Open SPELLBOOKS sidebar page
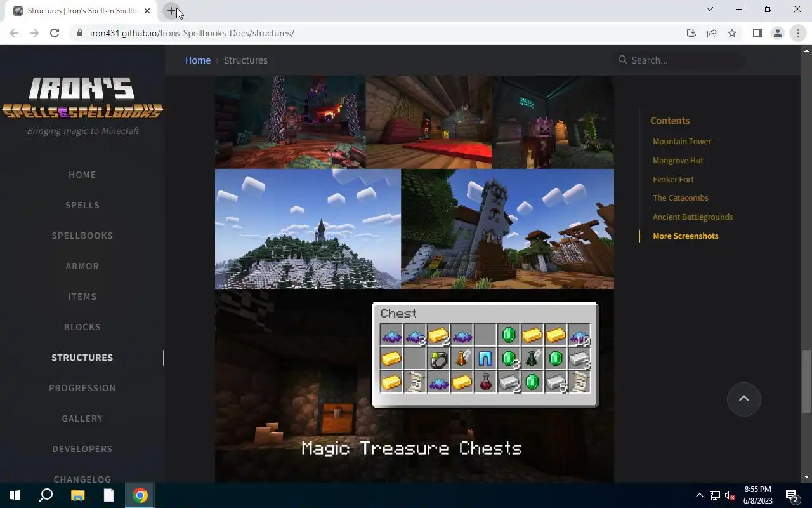This screenshot has width=812, height=508. tap(82, 236)
